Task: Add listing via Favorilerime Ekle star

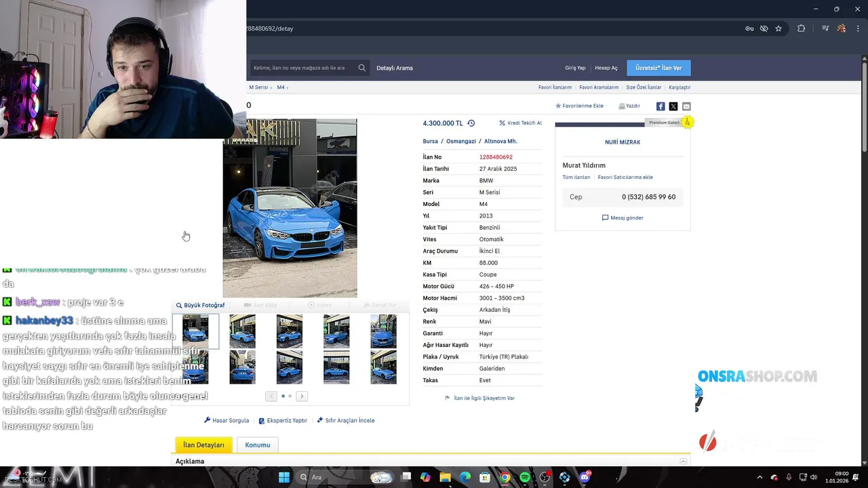Action: click(x=579, y=106)
